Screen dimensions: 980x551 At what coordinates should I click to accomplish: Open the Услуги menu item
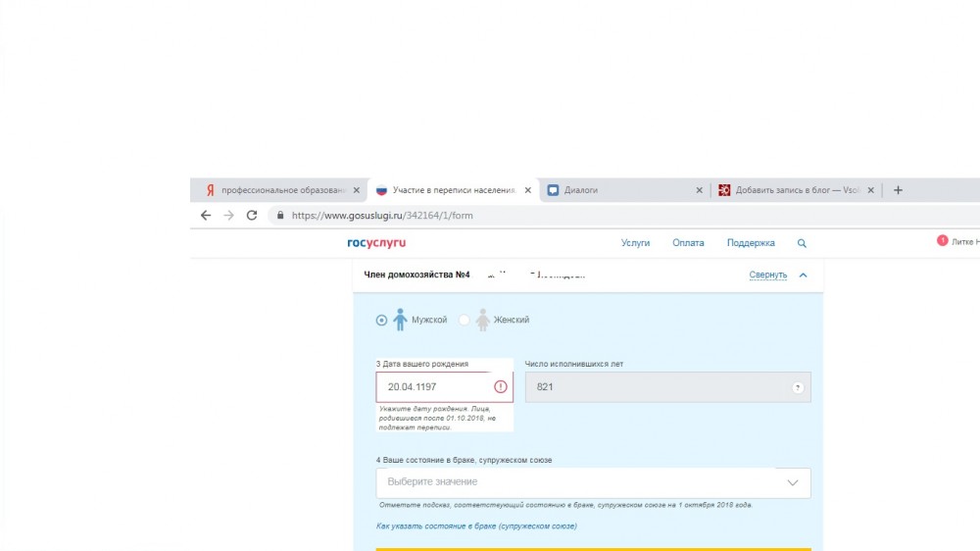point(635,243)
